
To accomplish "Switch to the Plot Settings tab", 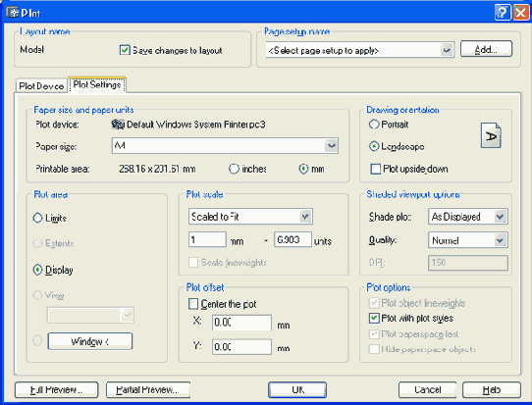I will (x=97, y=84).
